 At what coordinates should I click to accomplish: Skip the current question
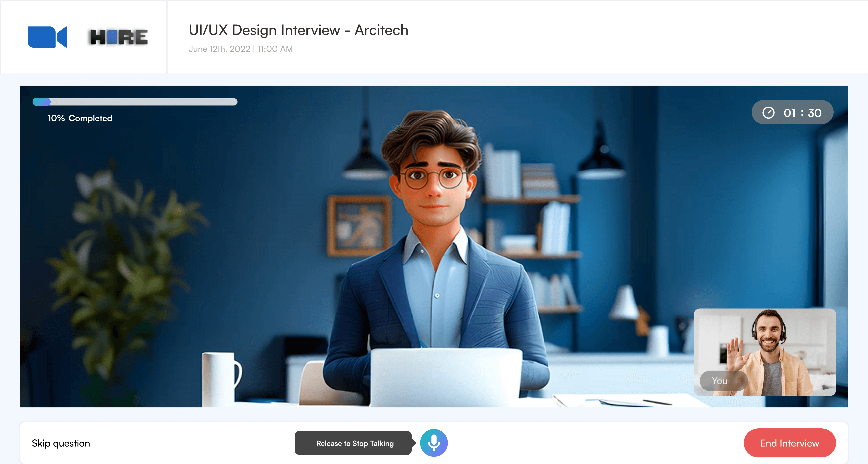[61, 443]
